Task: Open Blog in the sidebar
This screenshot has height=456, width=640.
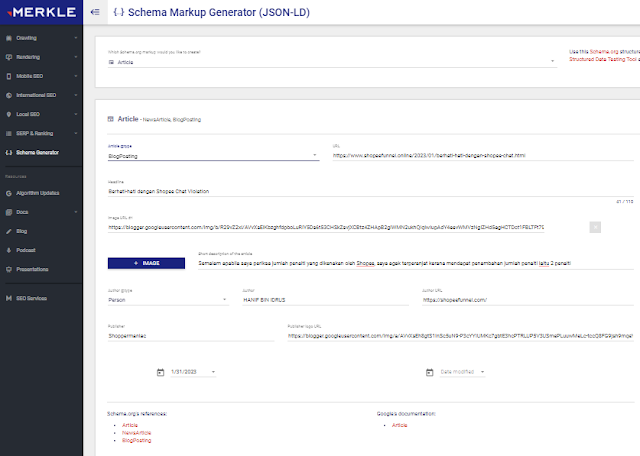Action: click(x=22, y=231)
